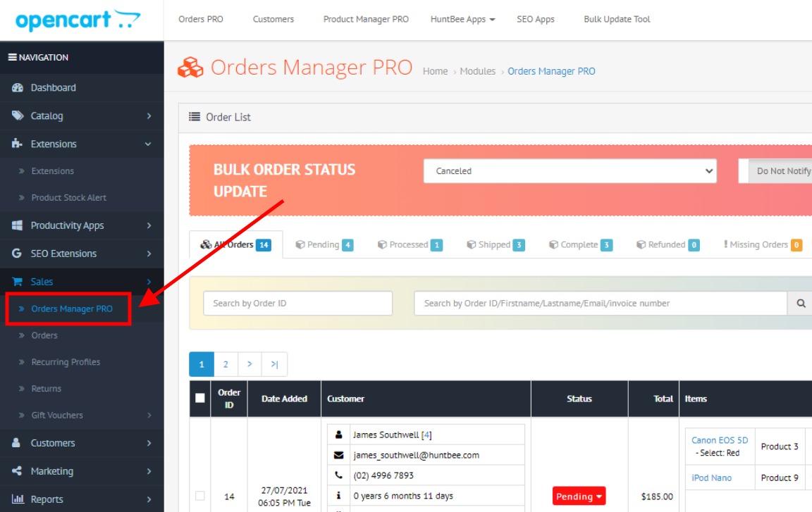The image size is (812, 512).
Task: Click the email envelope icon for James Southwell
Action: point(338,455)
